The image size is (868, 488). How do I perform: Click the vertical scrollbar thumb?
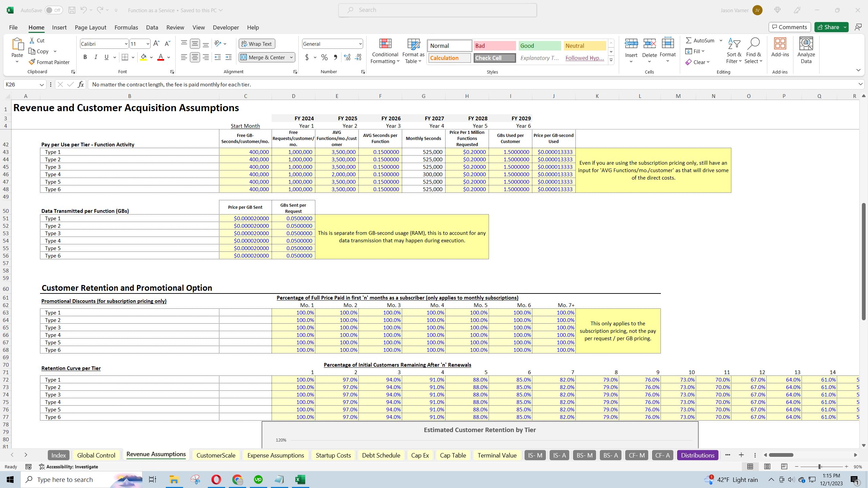(x=864, y=261)
